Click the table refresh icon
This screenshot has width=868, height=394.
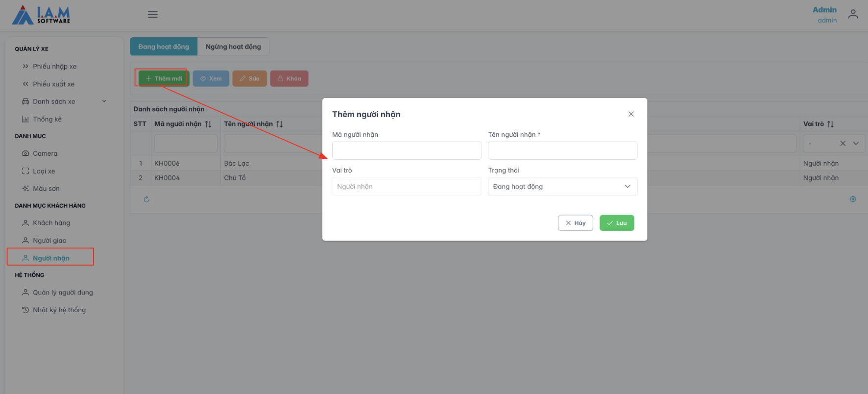pyautogui.click(x=146, y=199)
